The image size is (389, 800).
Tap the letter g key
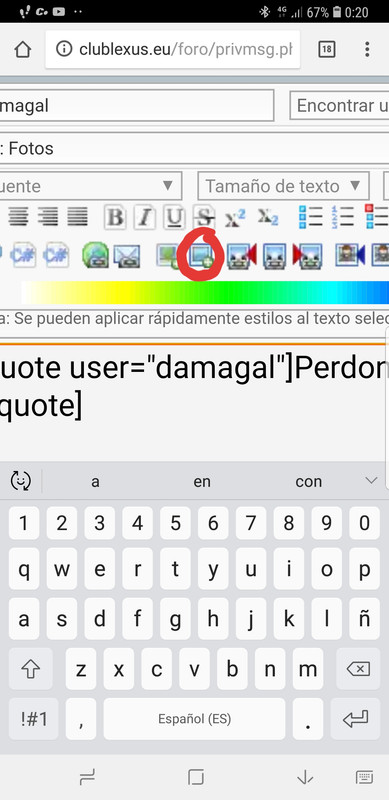(x=175, y=619)
